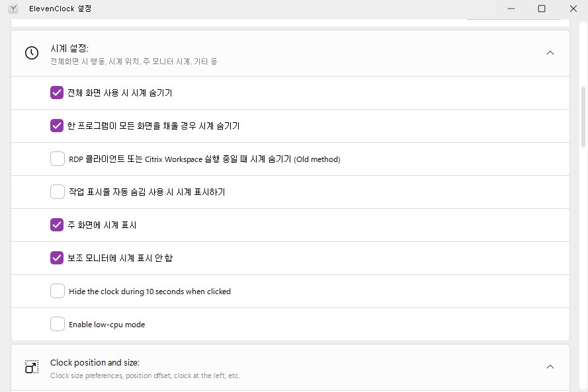The width and height of the screenshot is (588, 392).
Task: Close the ElevenClock 설정 window
Action: (573, 9)
